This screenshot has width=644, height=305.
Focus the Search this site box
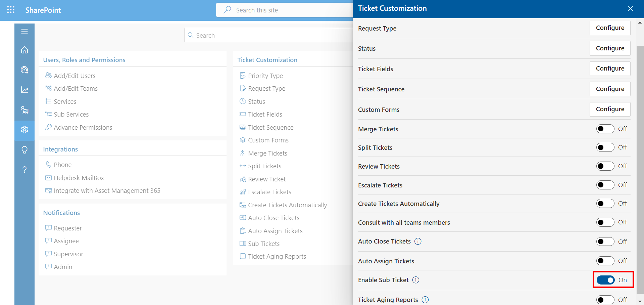[285, 10]
